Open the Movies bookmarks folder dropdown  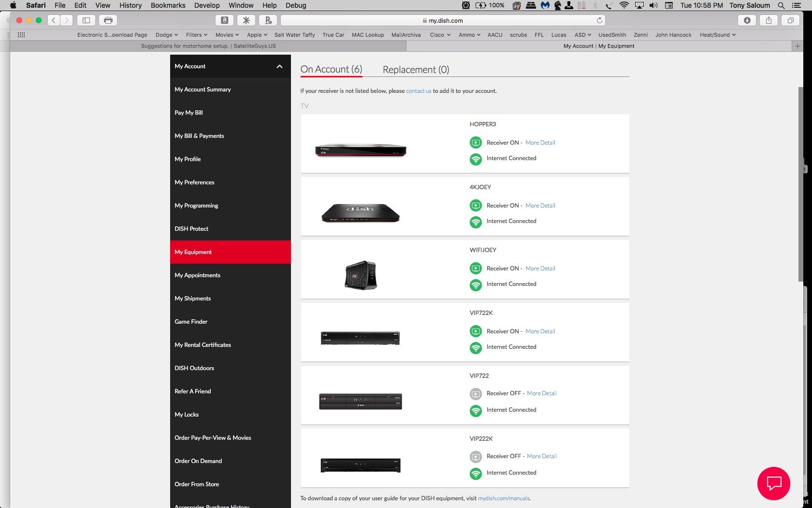tap(227, 35)
